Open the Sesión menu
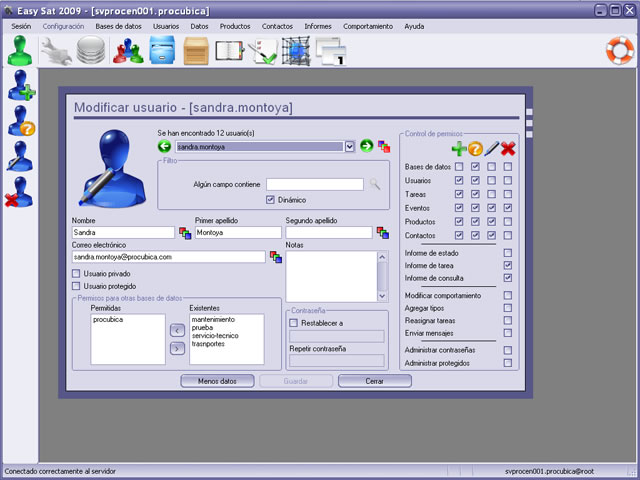 tap(21, 26)
